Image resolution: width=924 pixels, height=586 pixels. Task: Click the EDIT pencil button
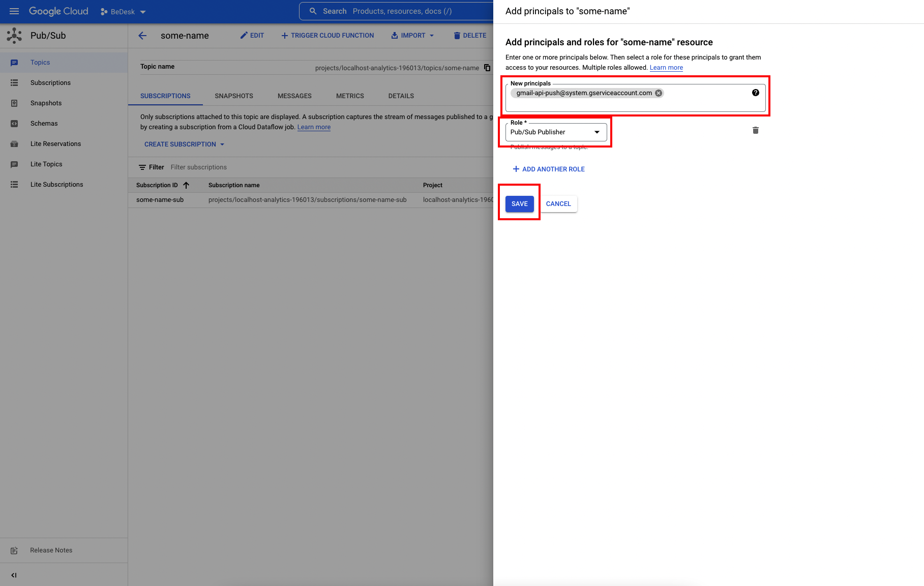point(252,36)
